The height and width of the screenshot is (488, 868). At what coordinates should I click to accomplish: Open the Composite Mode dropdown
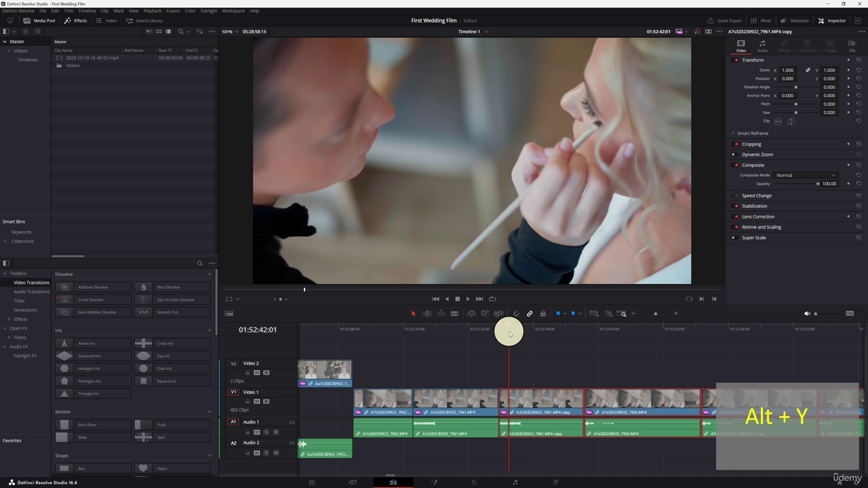pos(806,176)
